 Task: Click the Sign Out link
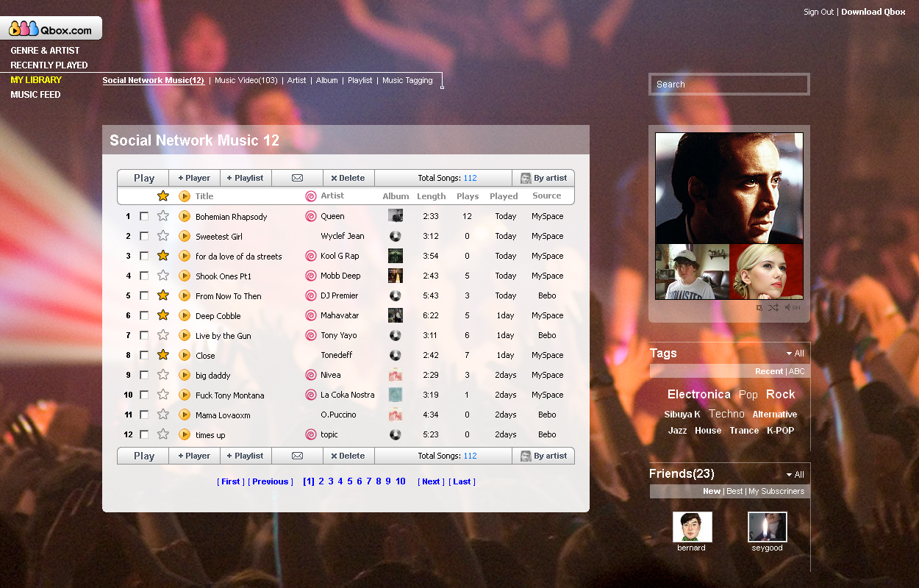[x=818, y=12]
